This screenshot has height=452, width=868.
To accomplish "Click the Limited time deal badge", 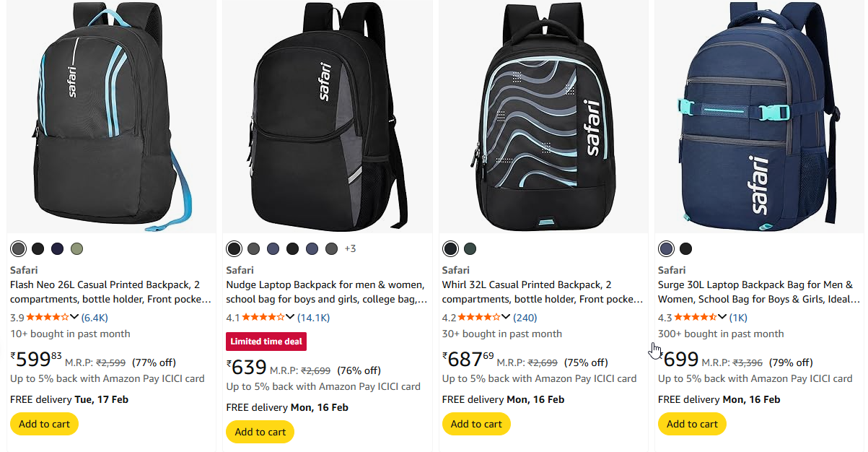I will pos(266,342).
